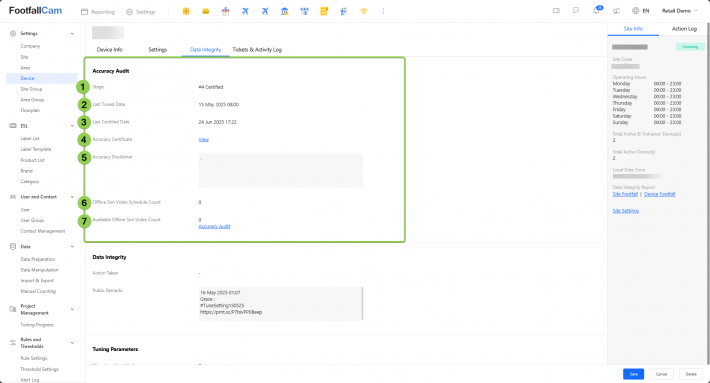Open the notifications bell
Screen dimensions: 710x383
596,11
